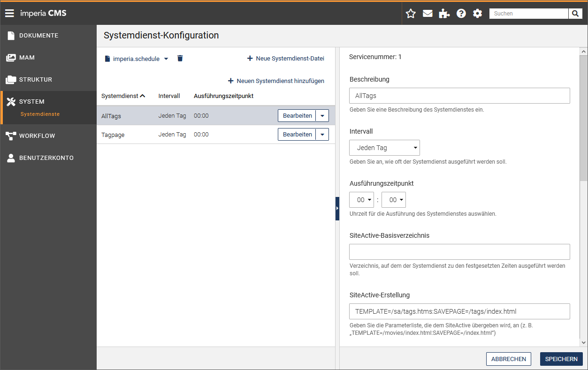Click Neue Systemdienst-Datei
The height and width of the screenshot is (370, 588).
[285, 59]
